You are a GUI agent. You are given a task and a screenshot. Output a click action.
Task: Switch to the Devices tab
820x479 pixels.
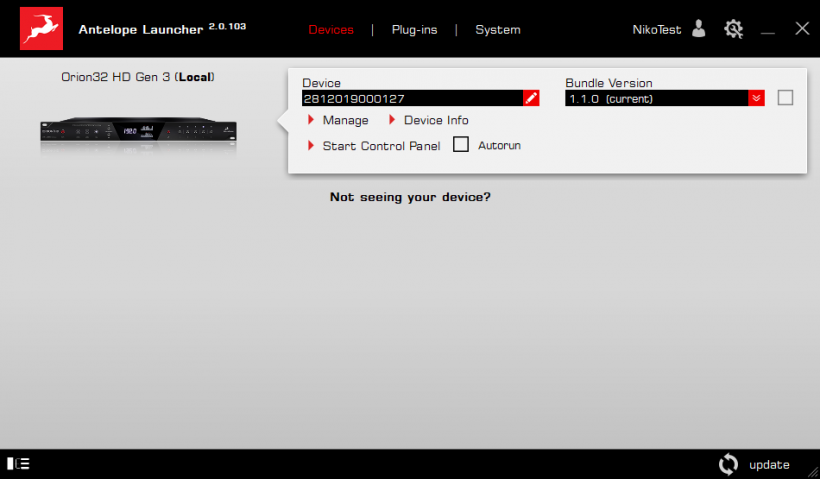click(x=331, y=30)
